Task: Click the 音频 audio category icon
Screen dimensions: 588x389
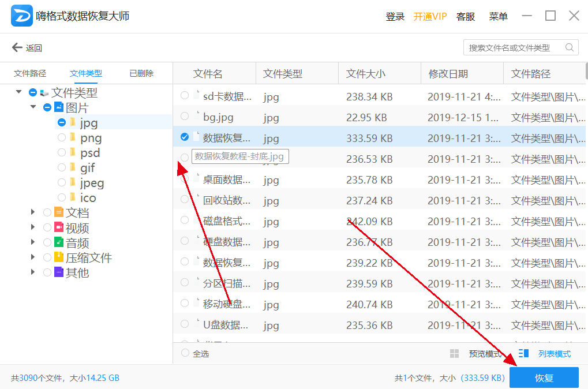Action: pyautogui.click(x=59, y=242)
